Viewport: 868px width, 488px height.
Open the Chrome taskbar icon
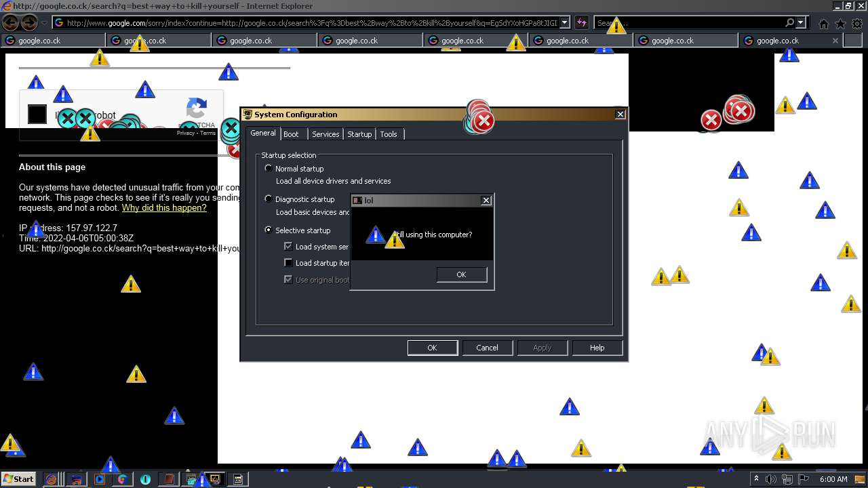click(x=122, y=479)
